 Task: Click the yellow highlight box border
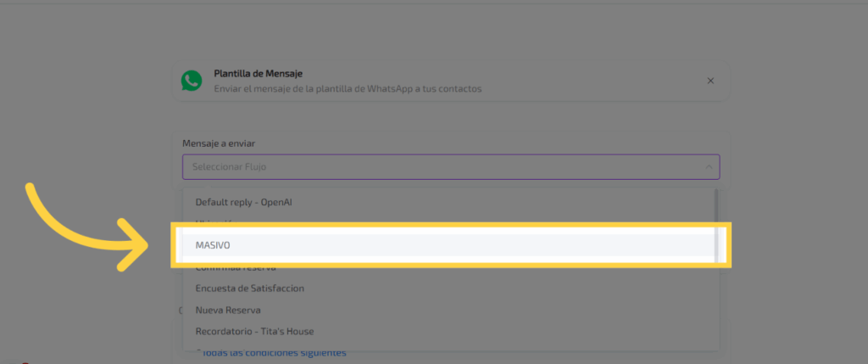[449, 227]
